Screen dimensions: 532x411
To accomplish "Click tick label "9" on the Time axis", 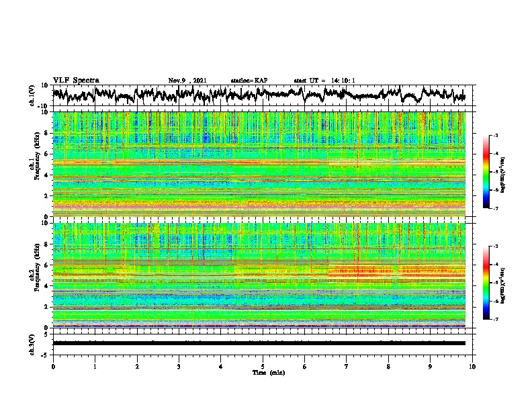I will (x=430, y=367).
